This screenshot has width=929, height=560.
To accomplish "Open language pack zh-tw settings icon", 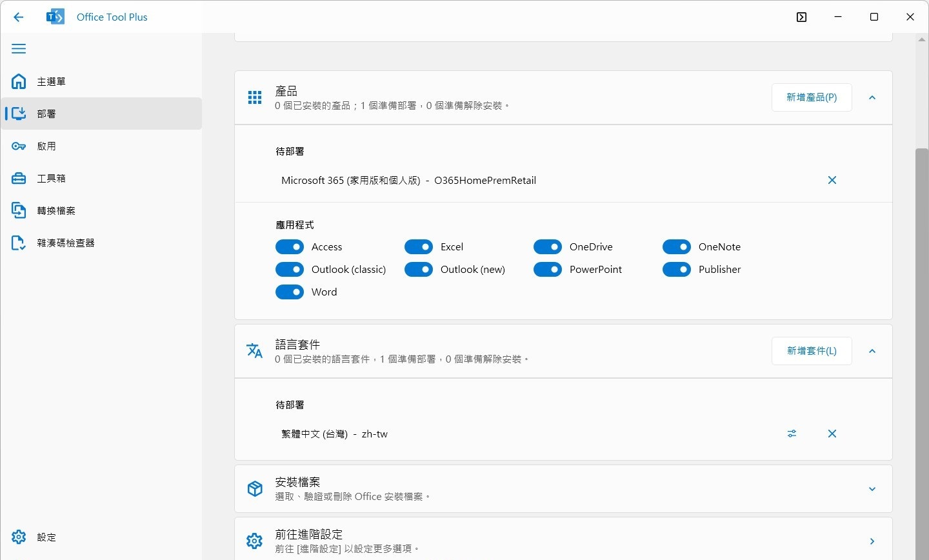I will click(x=792, y=434).
